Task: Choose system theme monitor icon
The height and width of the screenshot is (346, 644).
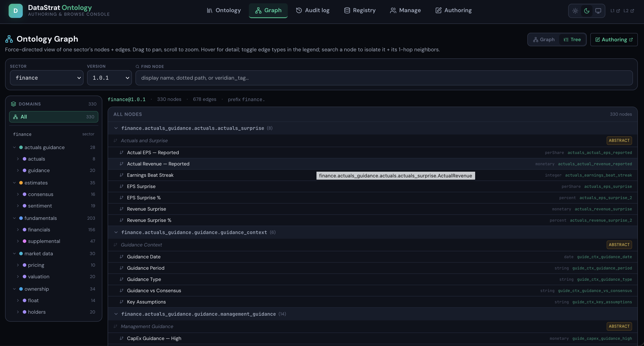Action: tap(598, 11)
